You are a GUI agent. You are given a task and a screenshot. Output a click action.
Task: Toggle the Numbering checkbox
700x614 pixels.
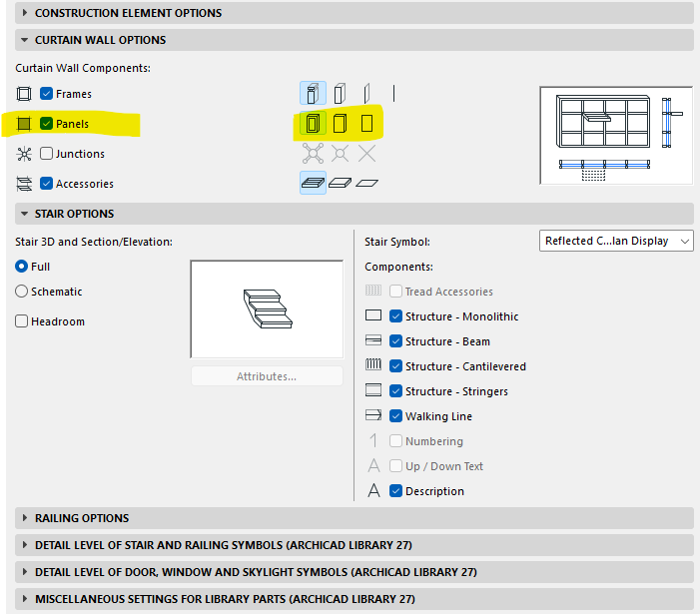tap(396, 441)
